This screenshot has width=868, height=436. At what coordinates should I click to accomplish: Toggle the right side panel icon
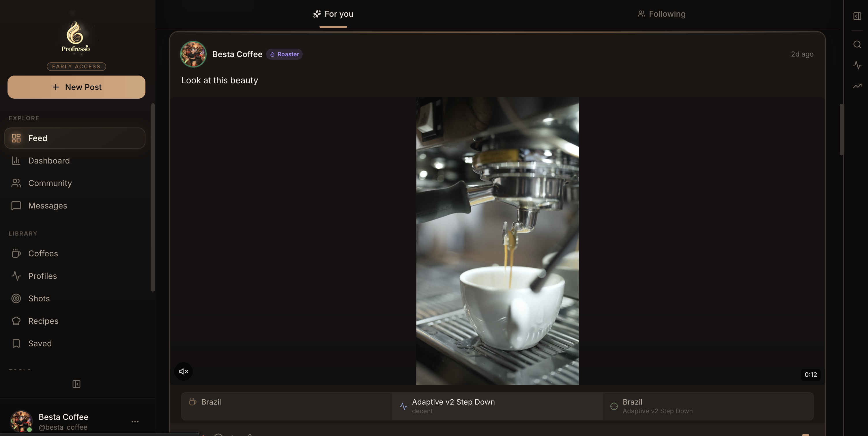(x=857, y=16)
